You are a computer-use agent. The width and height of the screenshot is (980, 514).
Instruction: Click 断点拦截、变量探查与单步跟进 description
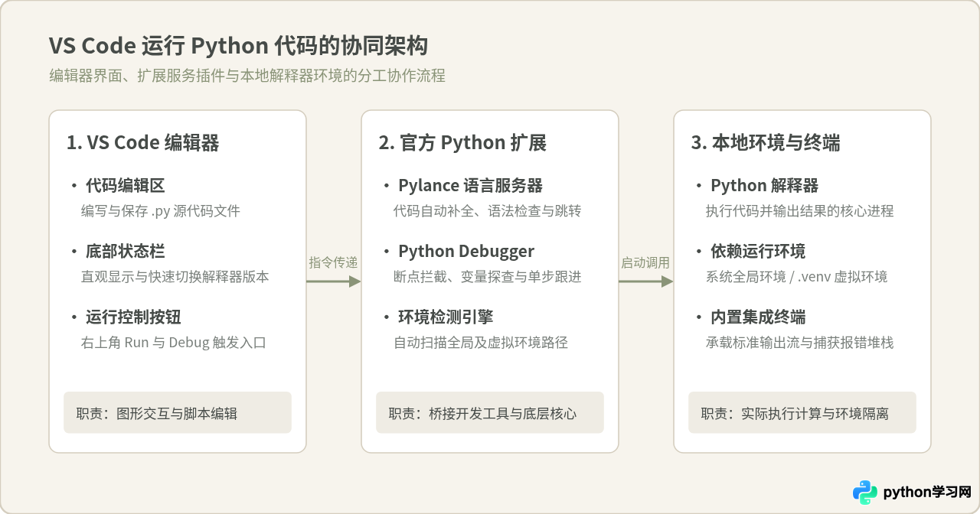pos(488,277)
